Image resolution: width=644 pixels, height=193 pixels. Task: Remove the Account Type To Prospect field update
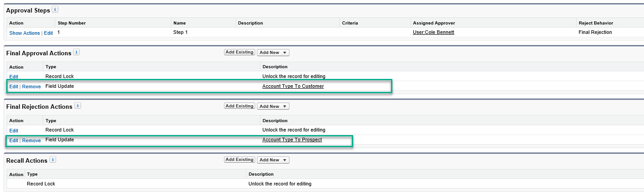pyautogui.click(x=32, y=140)
